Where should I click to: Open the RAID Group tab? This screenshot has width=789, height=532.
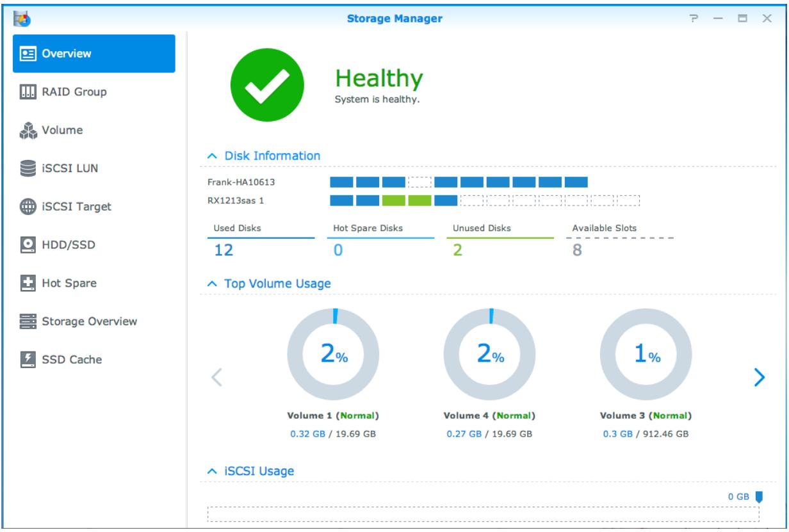94,92
